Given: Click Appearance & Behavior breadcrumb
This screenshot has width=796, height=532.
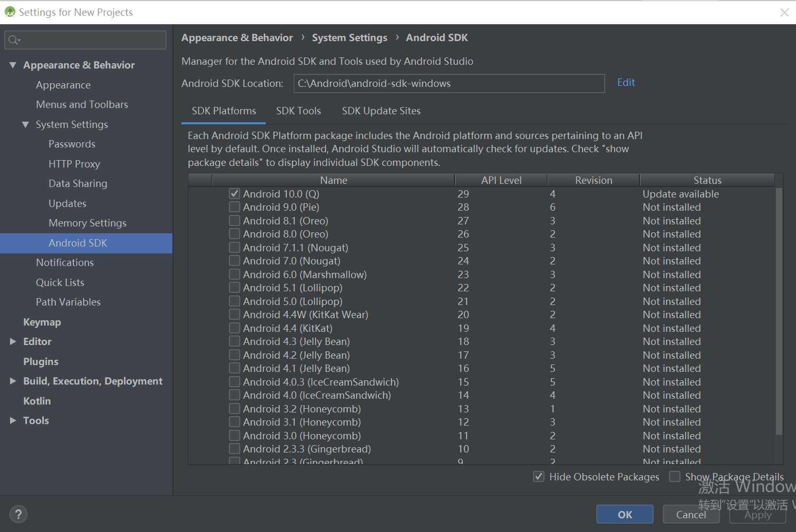Looking at the screenshot, I should pyautogui.click(x=237, y=37).
